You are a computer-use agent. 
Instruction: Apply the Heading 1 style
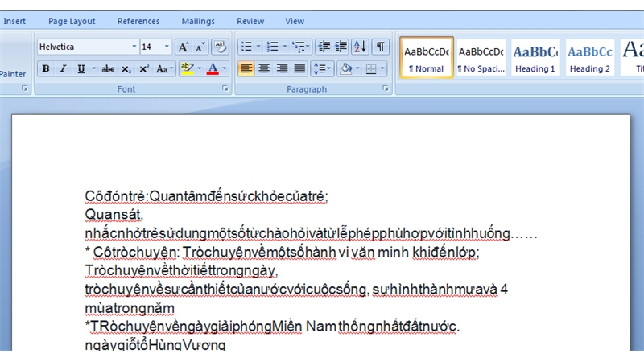[535, 58]
